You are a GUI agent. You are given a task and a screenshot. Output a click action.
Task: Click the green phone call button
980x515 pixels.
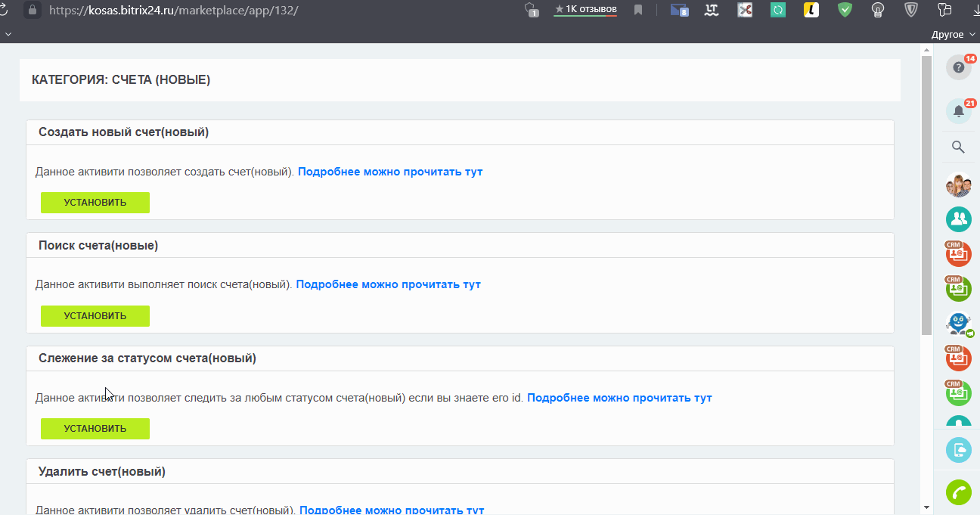coord(959,492)
